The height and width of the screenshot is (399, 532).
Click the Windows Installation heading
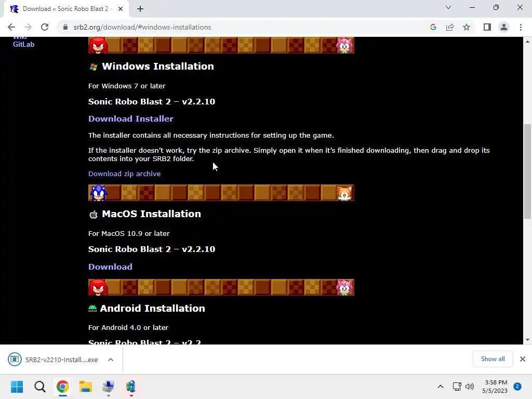(158, 66)
